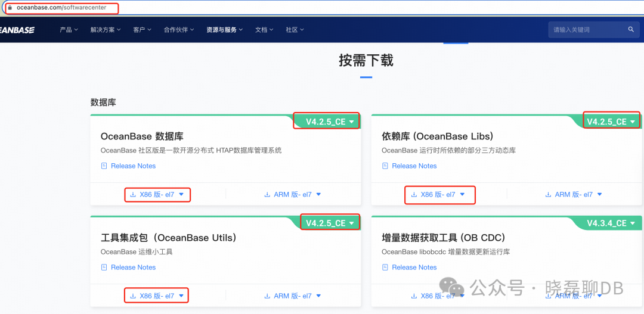Click Release Notes document icon under OceanBase 数据库
Viewport: 644px width, 314px height.
104,166
